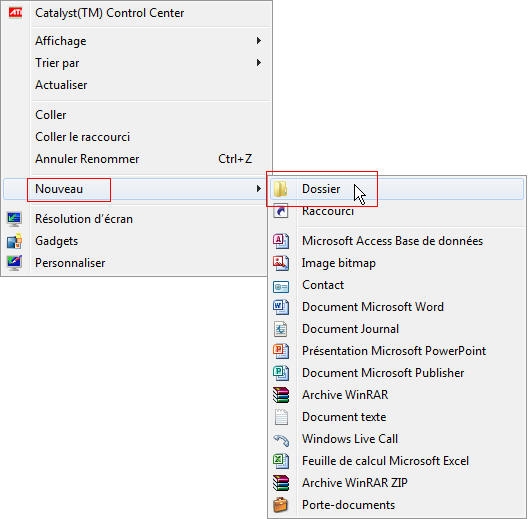Select Windows Live Call

397,439
